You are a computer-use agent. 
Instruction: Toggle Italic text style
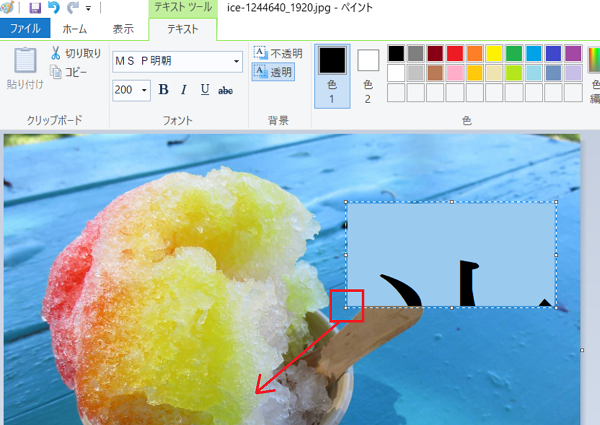pos(184,90)
